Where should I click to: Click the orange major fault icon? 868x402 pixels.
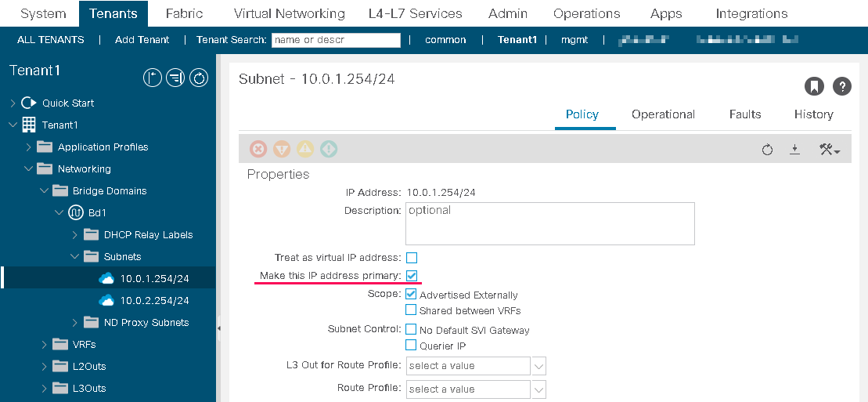[282, 149]
